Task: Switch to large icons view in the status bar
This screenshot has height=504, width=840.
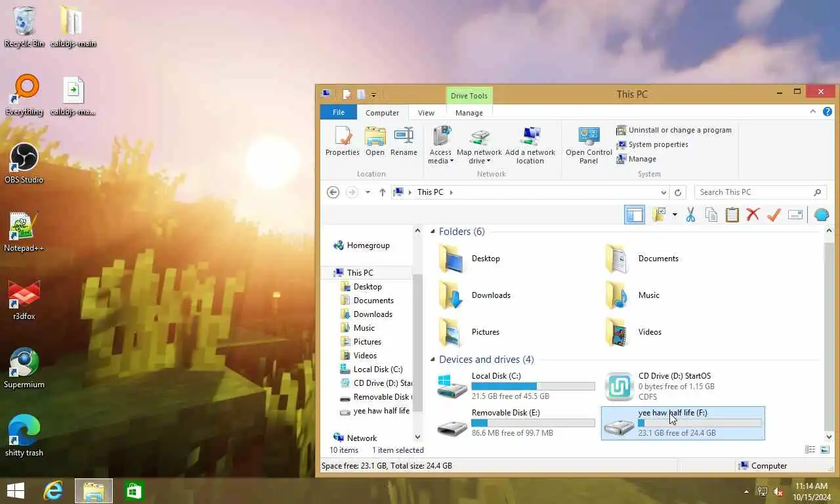Action: [825, 450]
